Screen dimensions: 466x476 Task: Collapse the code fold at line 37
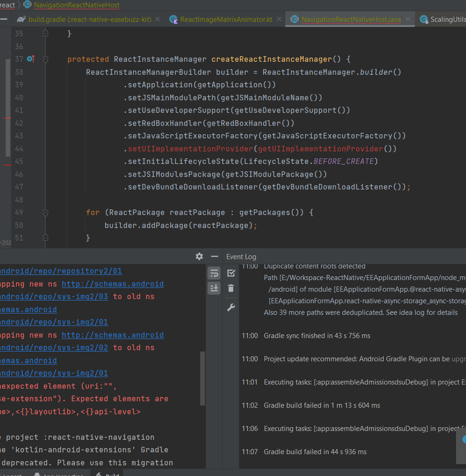tap(45, 59)
